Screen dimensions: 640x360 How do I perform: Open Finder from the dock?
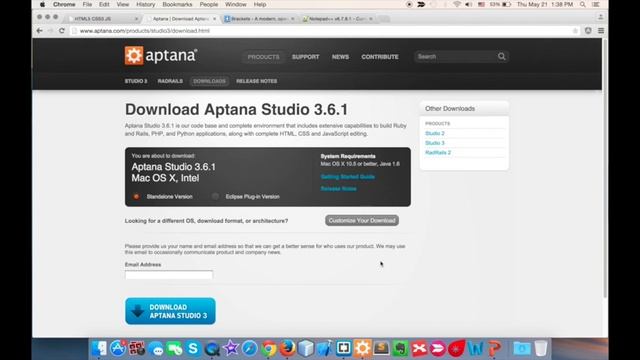[x=99, y=348]
